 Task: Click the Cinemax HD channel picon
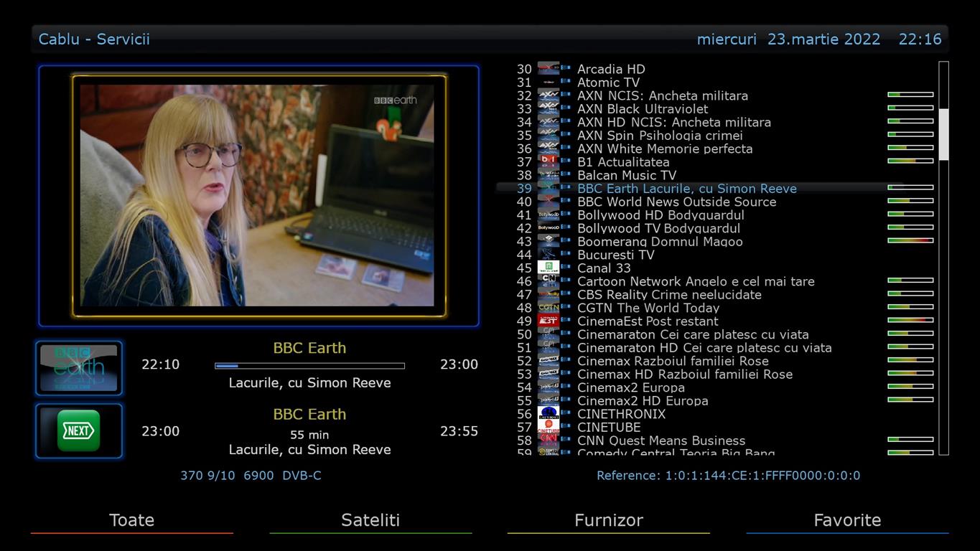pos(549,375)
